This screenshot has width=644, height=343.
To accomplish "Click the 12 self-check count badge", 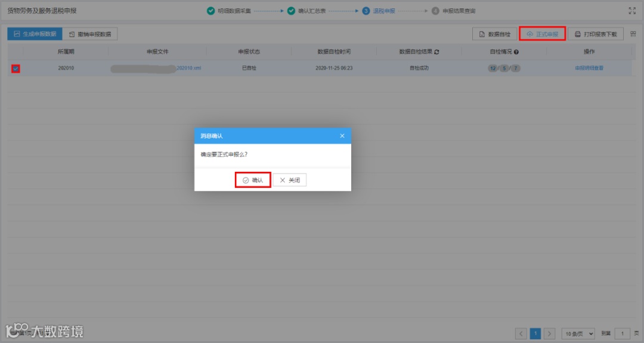I will click(493, 68).
